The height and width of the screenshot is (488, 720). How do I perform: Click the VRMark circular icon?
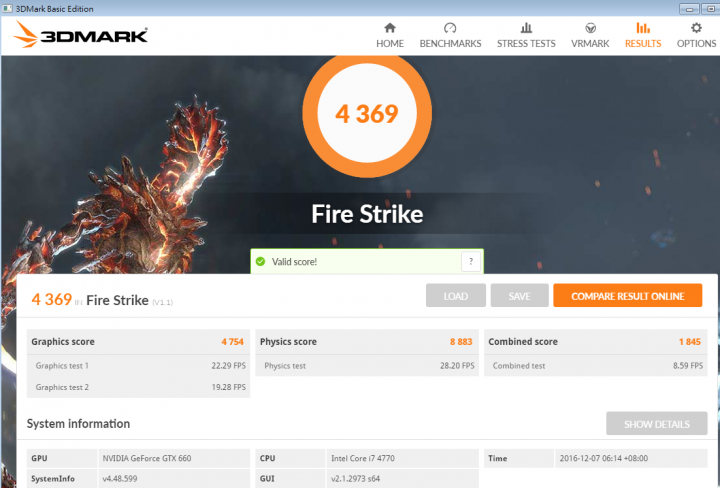(x=590, y=28)
